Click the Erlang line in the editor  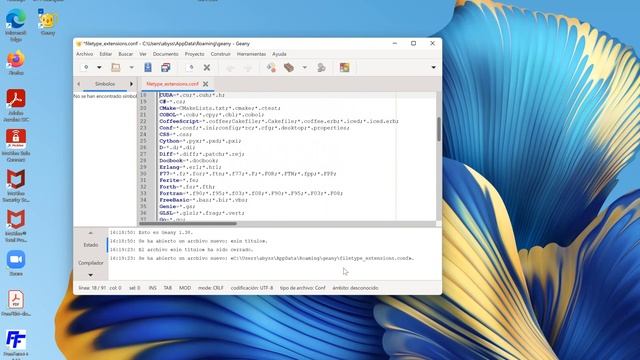click(190, 167)
